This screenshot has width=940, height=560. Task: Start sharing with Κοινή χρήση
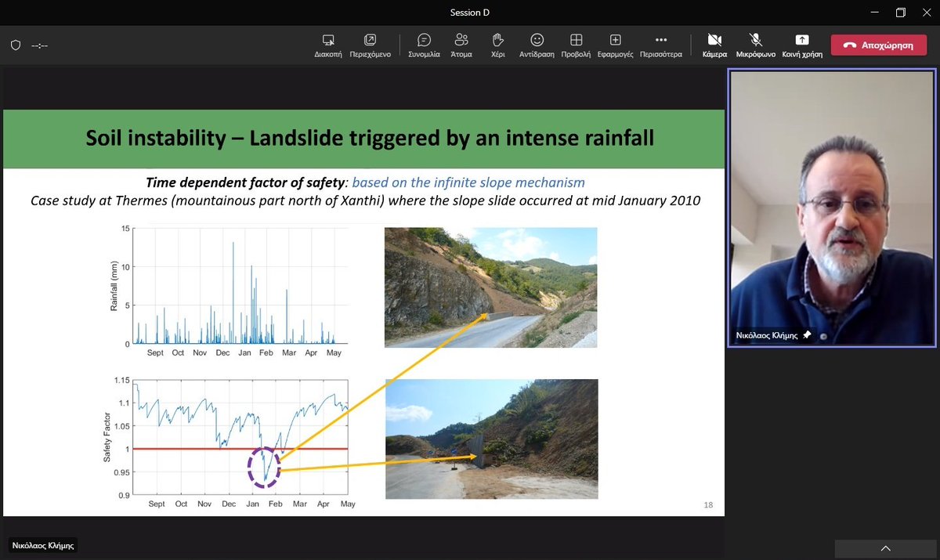click(801, 45)
